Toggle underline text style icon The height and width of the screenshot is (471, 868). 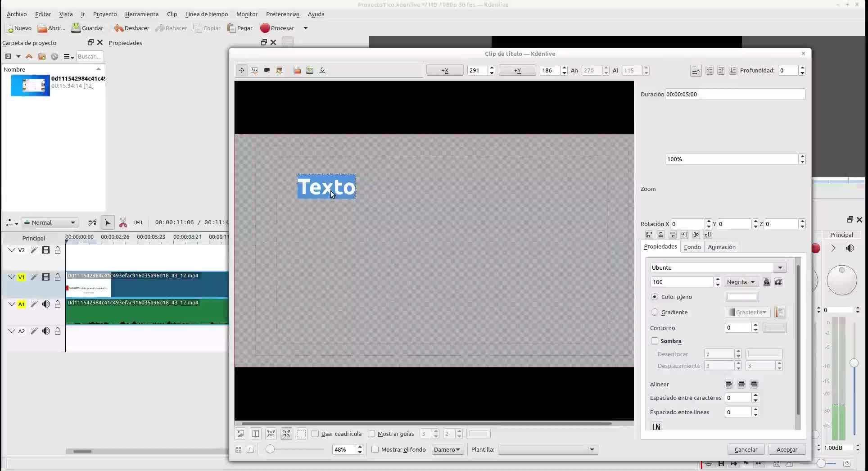766,282
